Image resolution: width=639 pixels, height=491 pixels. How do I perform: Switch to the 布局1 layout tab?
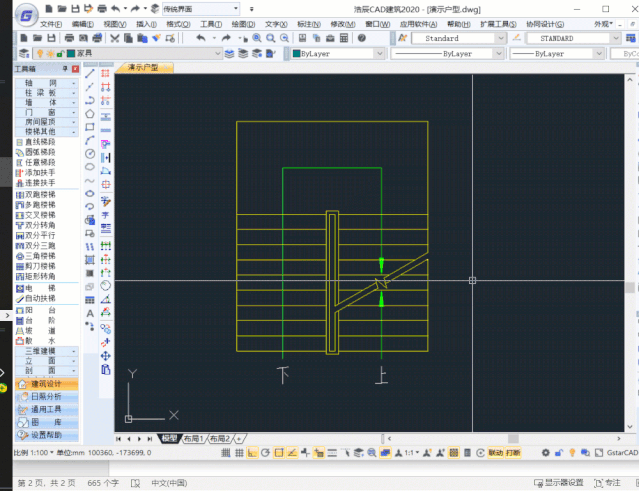[193, 439]
